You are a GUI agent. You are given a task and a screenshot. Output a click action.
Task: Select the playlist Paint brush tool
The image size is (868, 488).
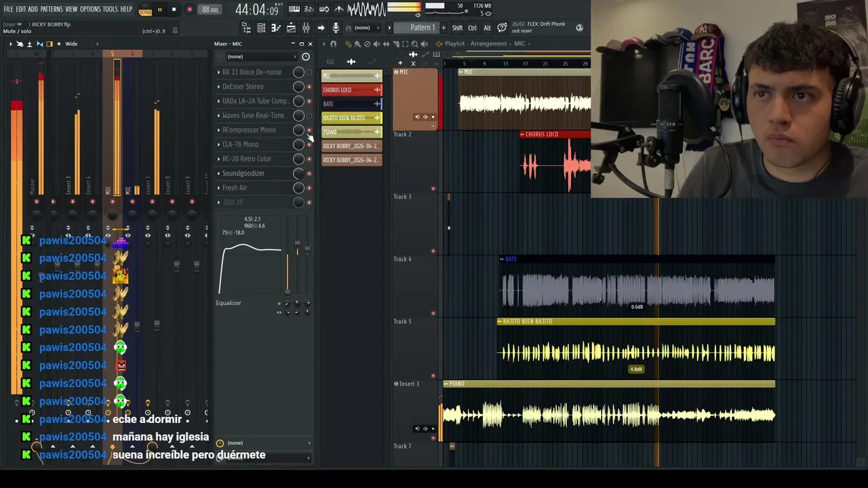pos(357,43)
